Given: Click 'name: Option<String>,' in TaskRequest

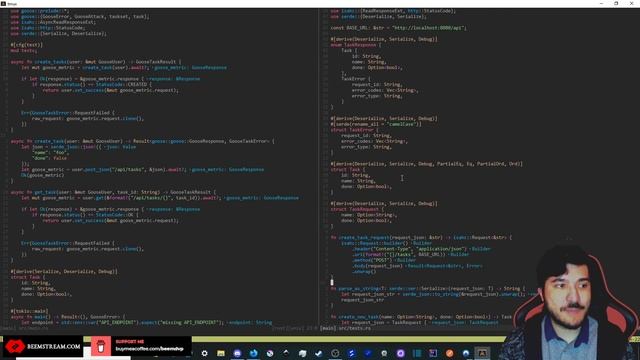Looking at the screenshot, I should click(369, 215).
